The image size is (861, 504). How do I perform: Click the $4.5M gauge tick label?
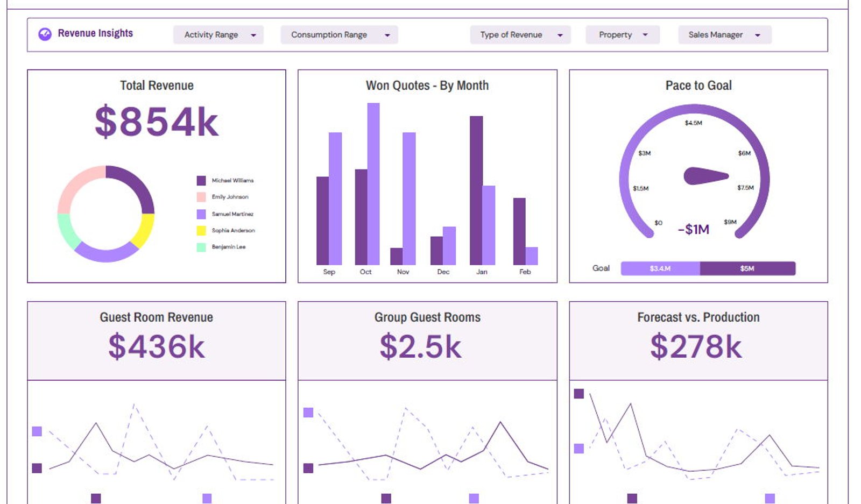(694, 123)
